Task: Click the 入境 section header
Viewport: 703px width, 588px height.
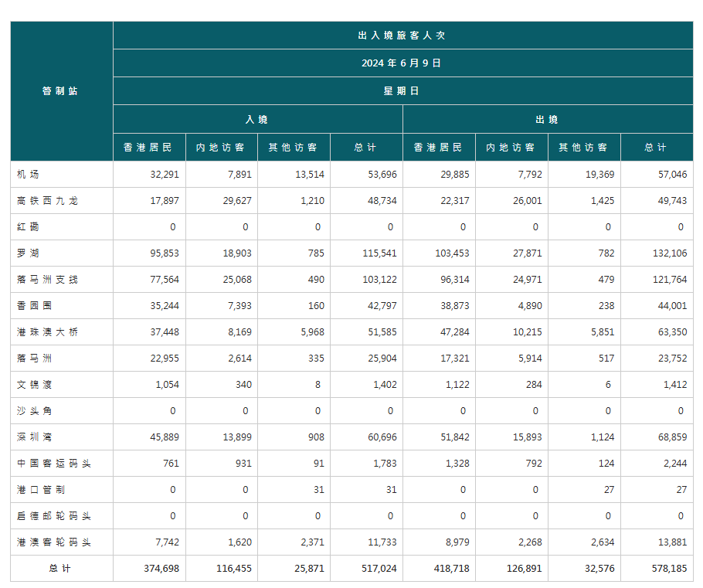Action: [x=258, y=119]
